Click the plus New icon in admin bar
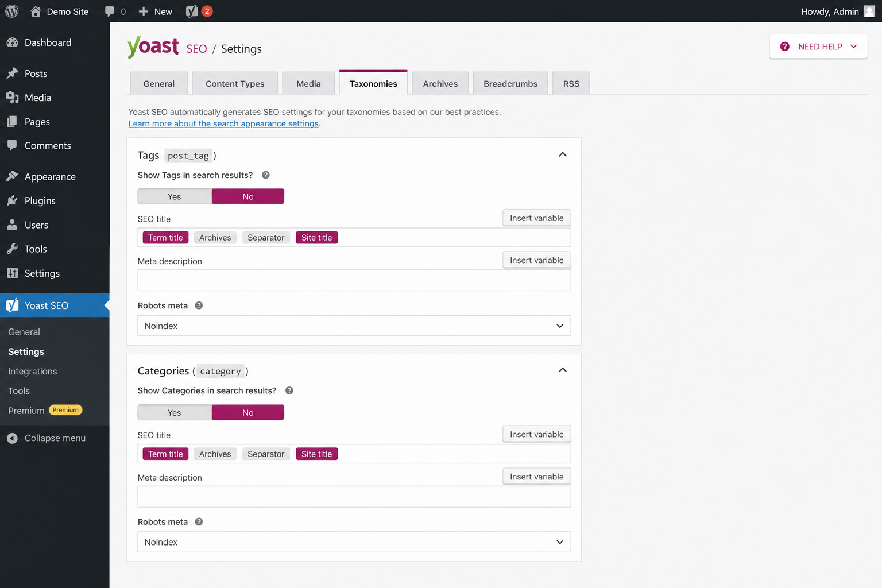The height and width of the screenshot is (588, 882). coord(144,11)
